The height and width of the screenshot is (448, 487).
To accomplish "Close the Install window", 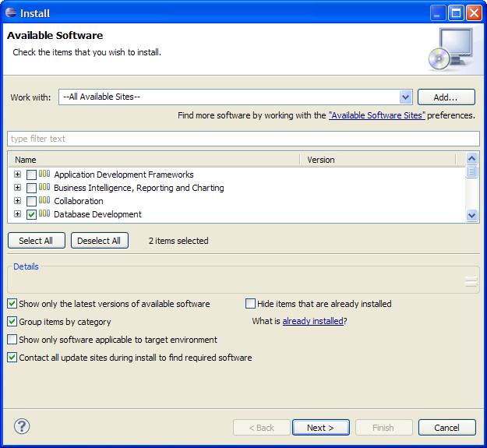I will click(x=474, y=13).
